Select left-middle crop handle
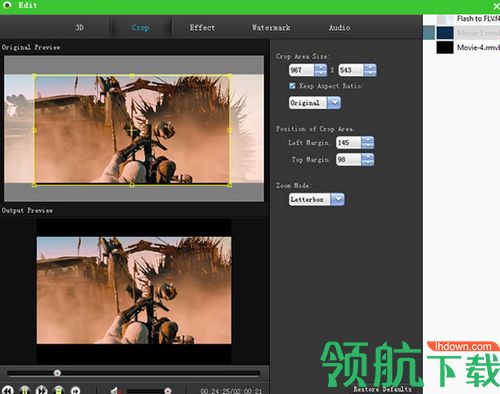 [x=34, y=130]
